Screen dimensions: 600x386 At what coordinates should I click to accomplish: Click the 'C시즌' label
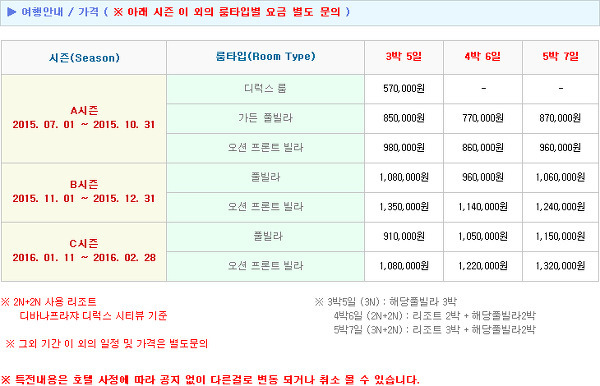pyautogui.click(x=84, y=244)
